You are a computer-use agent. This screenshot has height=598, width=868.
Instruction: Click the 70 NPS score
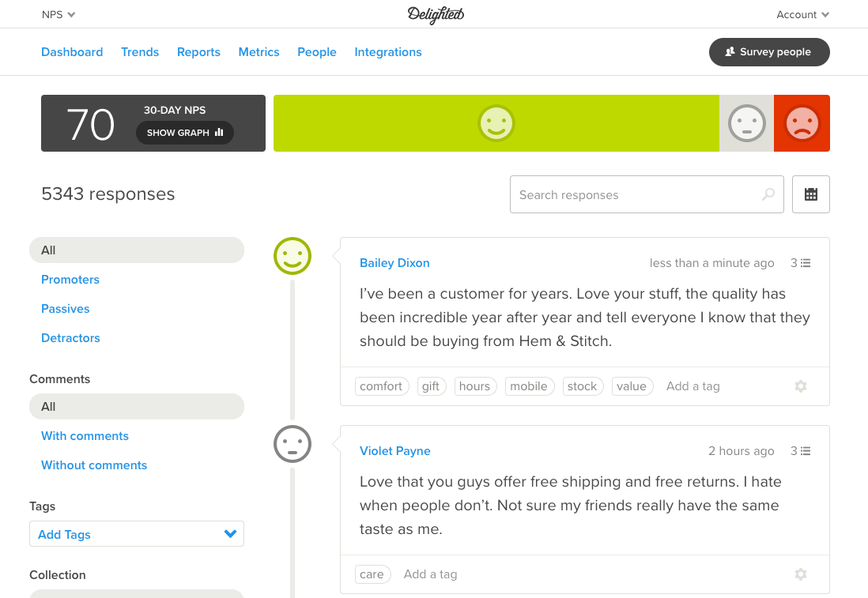pos(90,124)
